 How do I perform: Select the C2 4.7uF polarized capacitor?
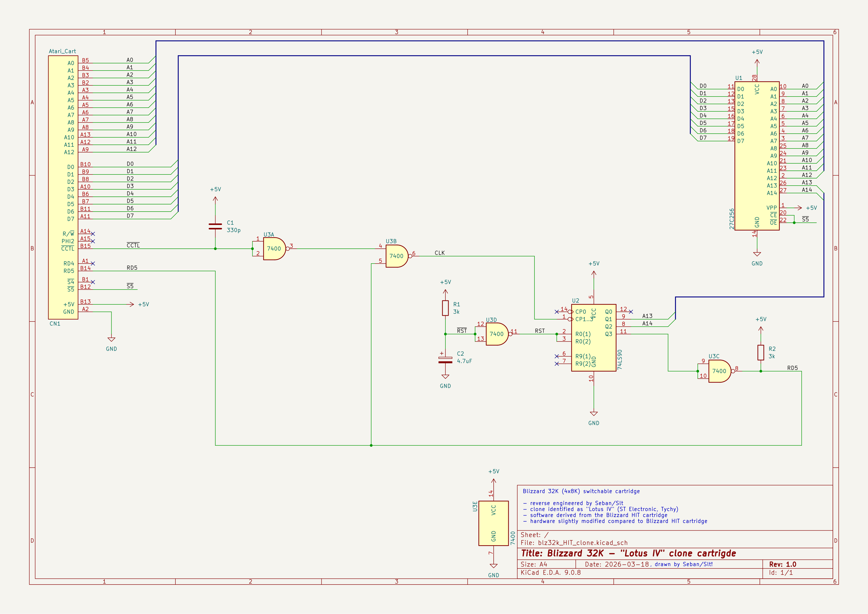tap(445, 360)
